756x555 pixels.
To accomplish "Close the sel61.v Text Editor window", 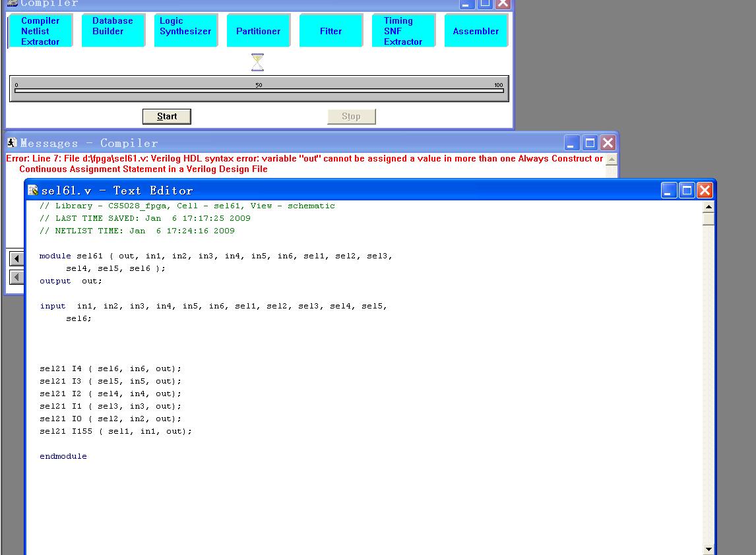I will pyautogui.click(x=705, y=190).
